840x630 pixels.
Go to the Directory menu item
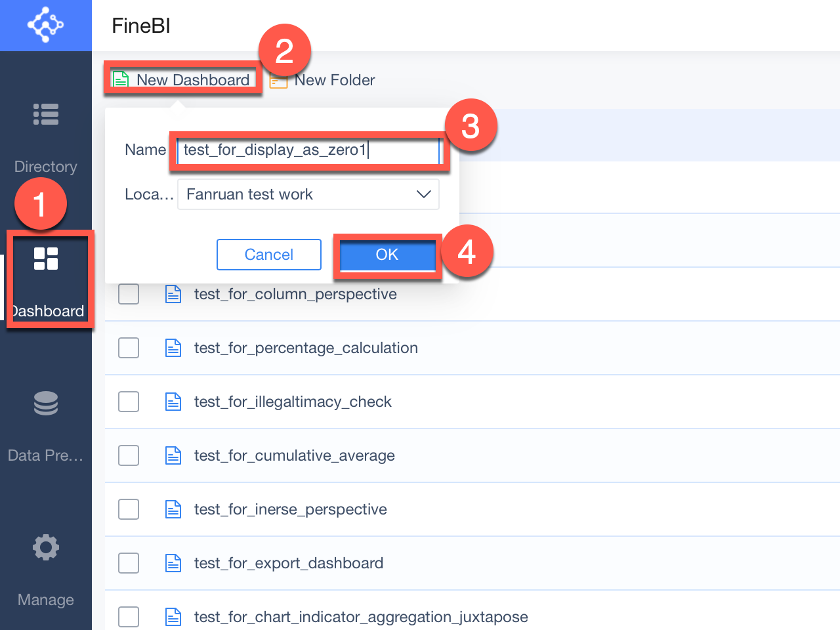(x=45, y=166)
